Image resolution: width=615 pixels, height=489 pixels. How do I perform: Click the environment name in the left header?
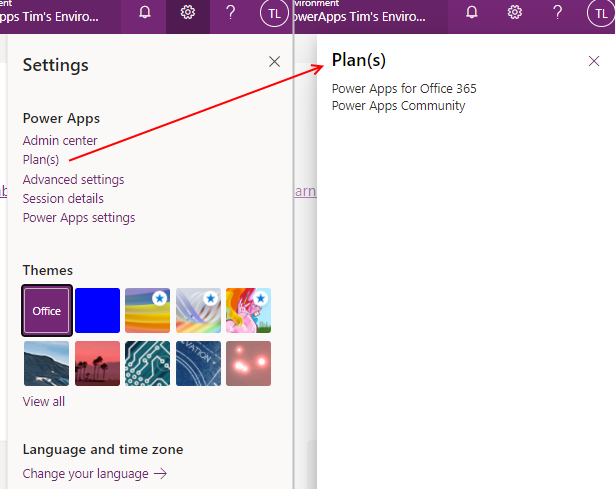point(49,17)
